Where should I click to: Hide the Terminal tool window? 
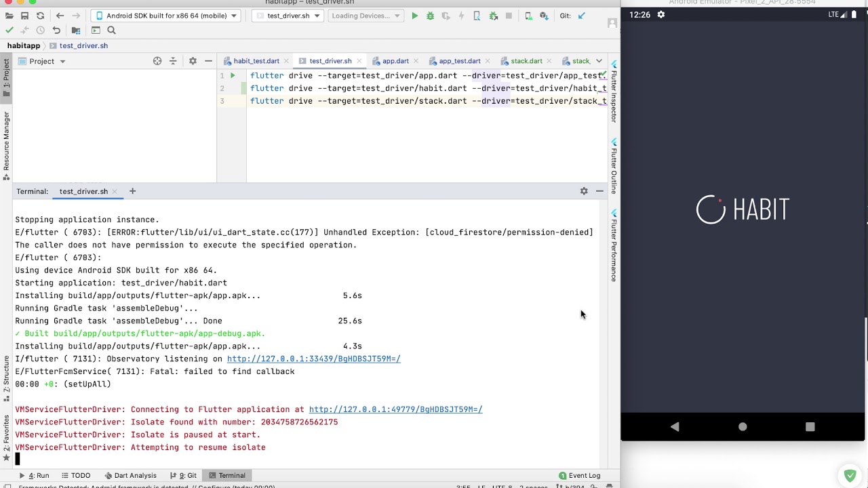599,191
